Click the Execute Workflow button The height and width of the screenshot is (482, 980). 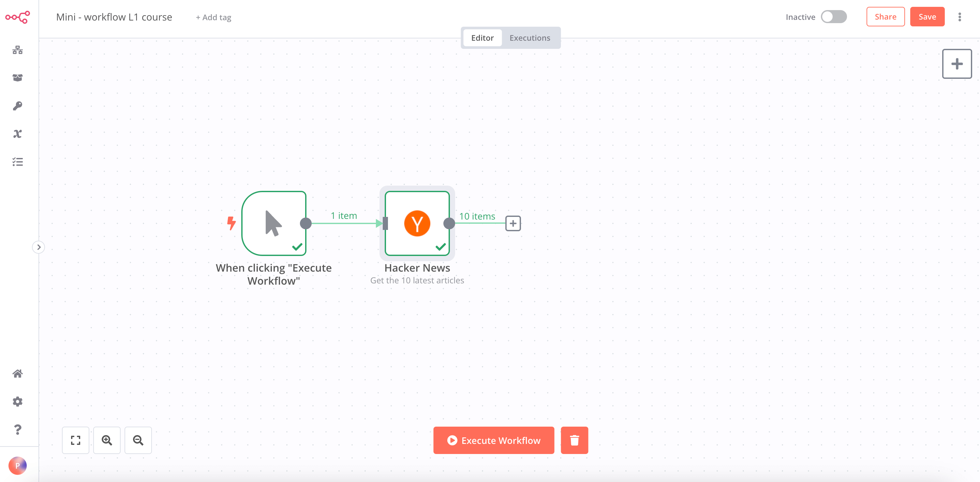pyautogui.click(x=494, y=440)
